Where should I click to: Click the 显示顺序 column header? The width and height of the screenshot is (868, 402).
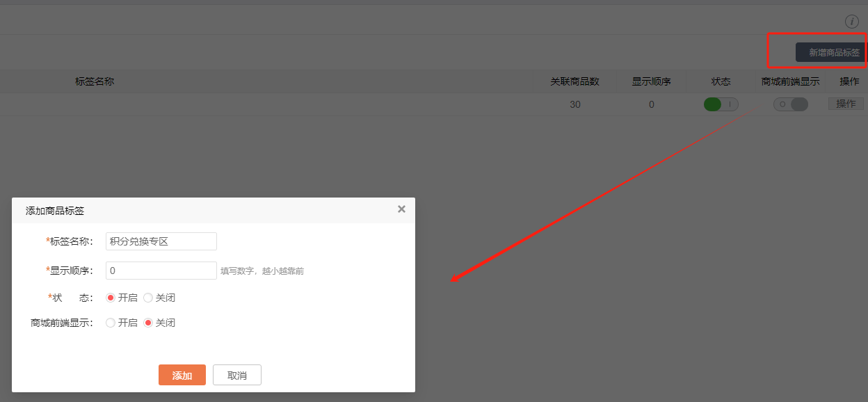(651, 81)
